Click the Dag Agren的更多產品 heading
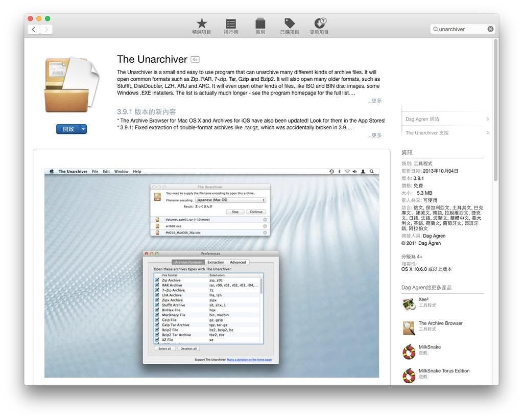Image resolution: width=523 pixels, height=420 pixels. pos(426,288)
